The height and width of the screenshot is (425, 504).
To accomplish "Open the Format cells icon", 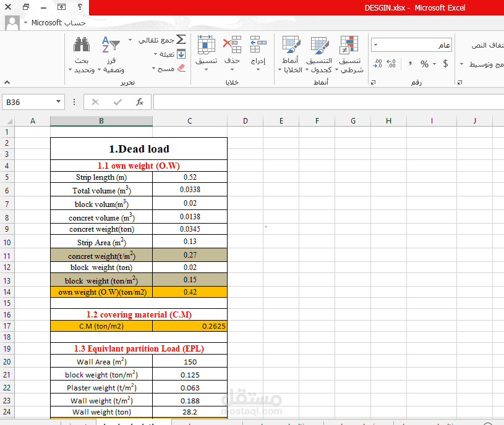I will (207, 44).
